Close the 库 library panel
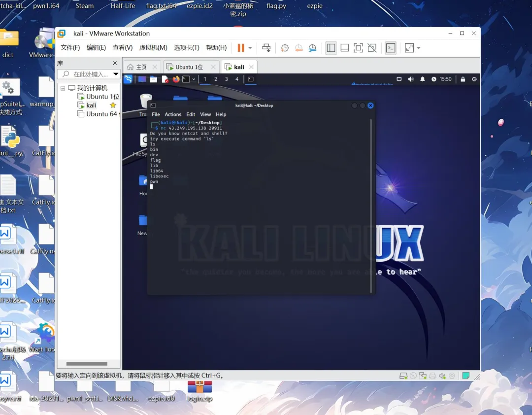The width and height of the screenshot is (532, 415). pos(115,63)
